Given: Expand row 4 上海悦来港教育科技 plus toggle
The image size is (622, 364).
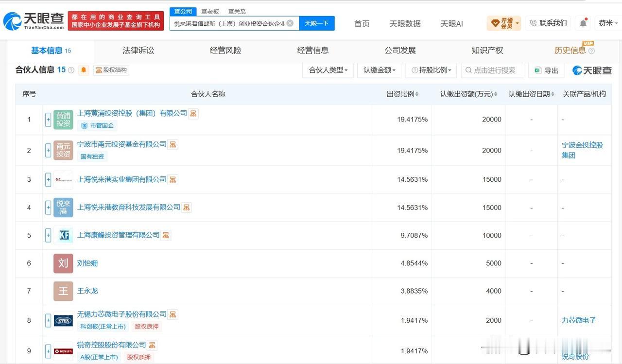Looking at the screenshot, I should tap(48, 208).
